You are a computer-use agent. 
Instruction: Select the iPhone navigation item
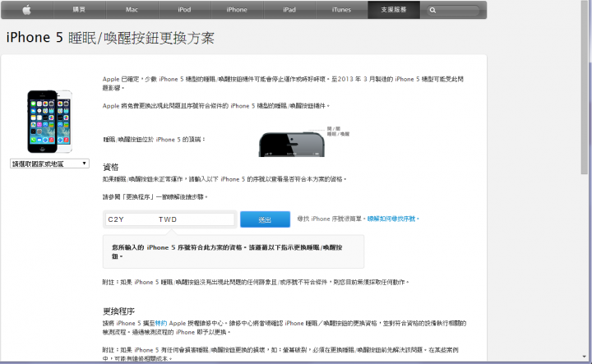[x=237, y=10]
